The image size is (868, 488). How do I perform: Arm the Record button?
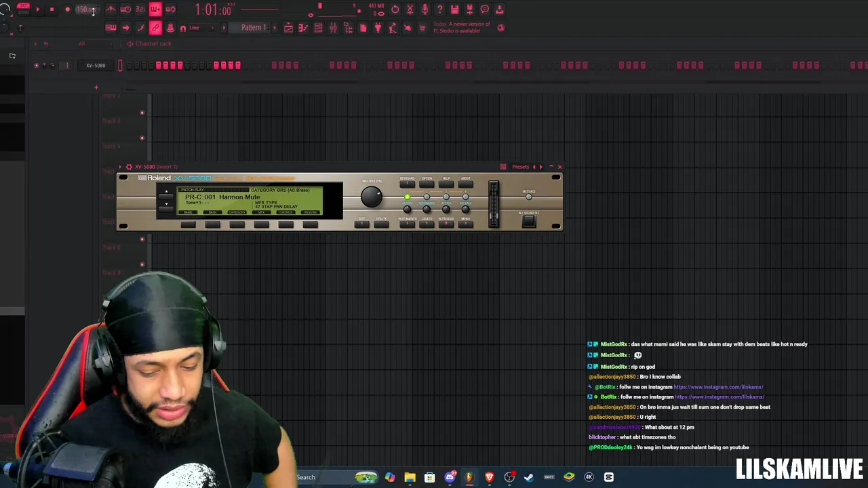(67, 9)
